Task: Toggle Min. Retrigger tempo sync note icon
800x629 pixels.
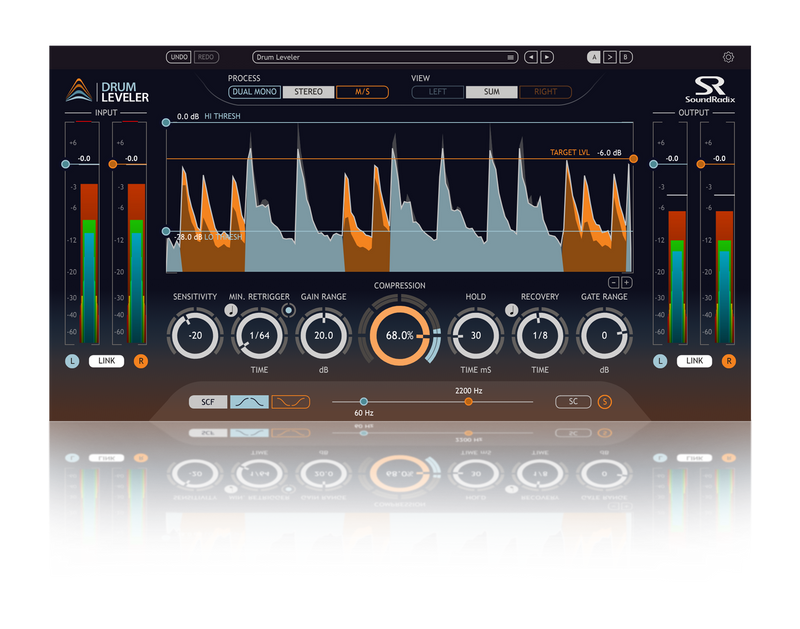Action: 231,310
